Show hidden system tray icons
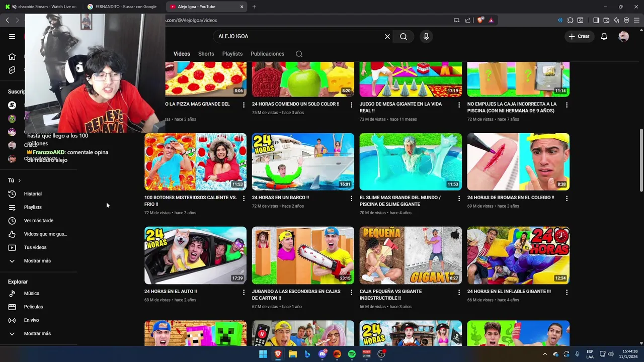Viewport: 644px width, 362px height. (544, 354)
